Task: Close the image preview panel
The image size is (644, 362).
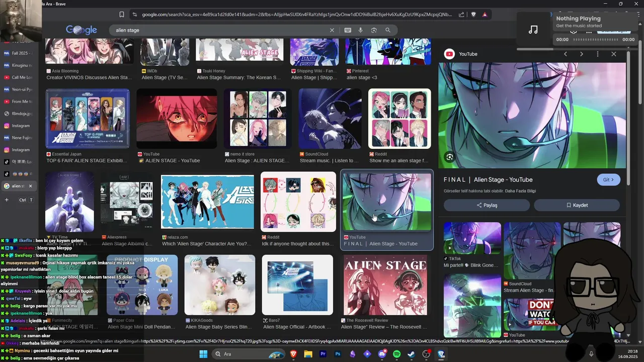Action: pos(614,54)
